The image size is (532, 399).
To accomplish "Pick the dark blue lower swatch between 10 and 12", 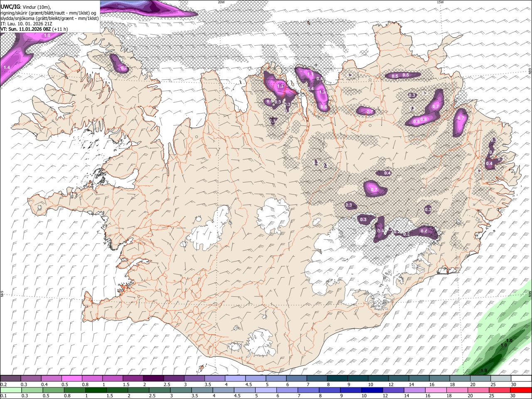I will pyautogui.click(x=372, y=390).
